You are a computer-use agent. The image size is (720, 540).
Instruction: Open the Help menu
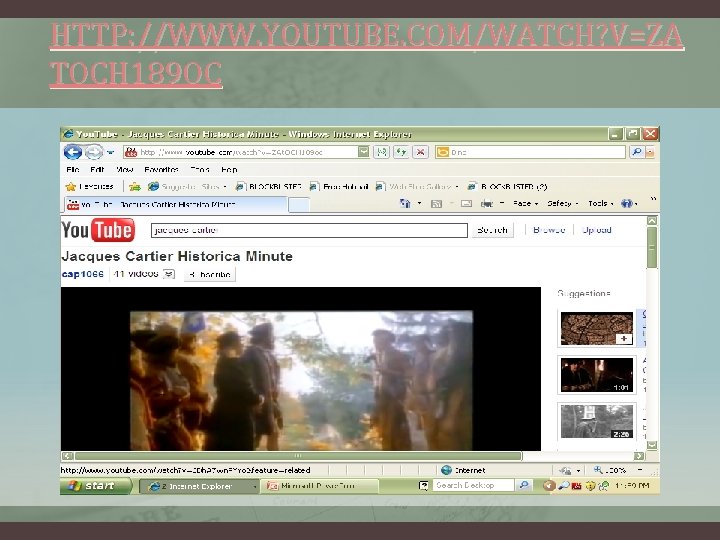pos(229,169)
